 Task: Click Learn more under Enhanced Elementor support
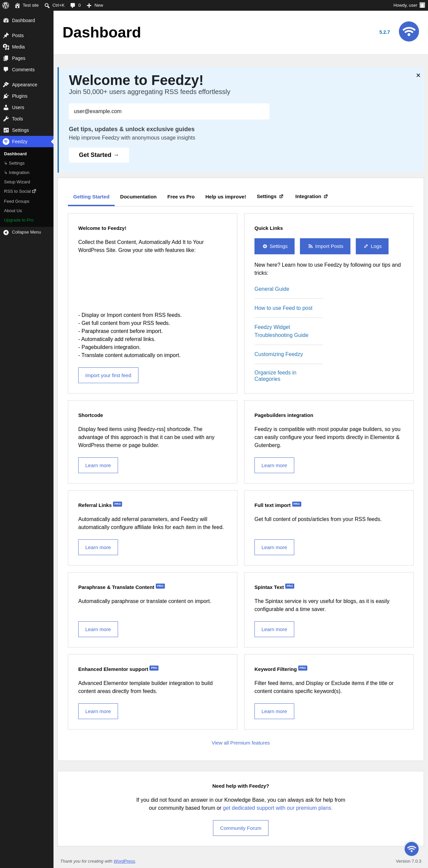[x=98, y=711]
